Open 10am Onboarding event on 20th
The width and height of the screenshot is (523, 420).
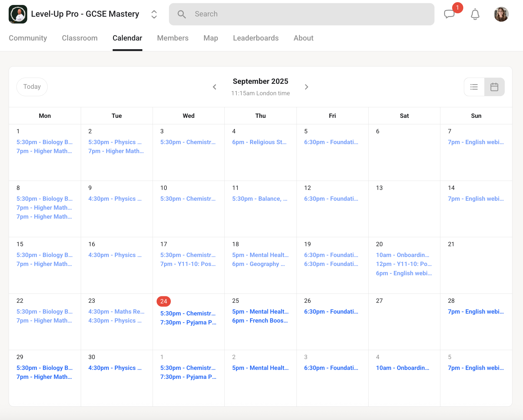click(x=402, y=255)
